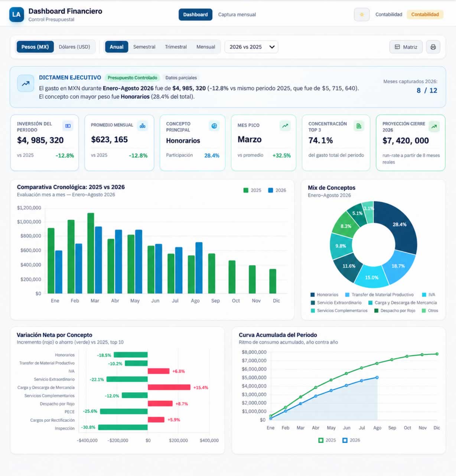
Task: Click the $7, 420, 000 projection value
Action: pos(406,140)
